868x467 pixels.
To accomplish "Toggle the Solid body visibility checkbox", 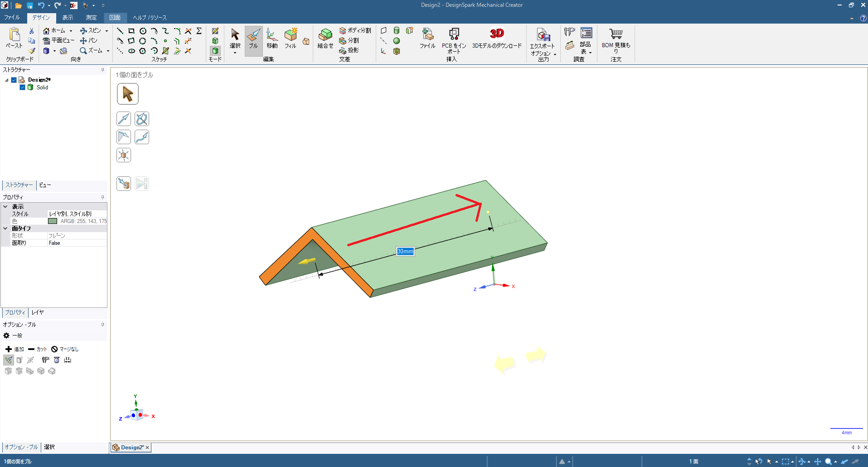I will point(22,88).
